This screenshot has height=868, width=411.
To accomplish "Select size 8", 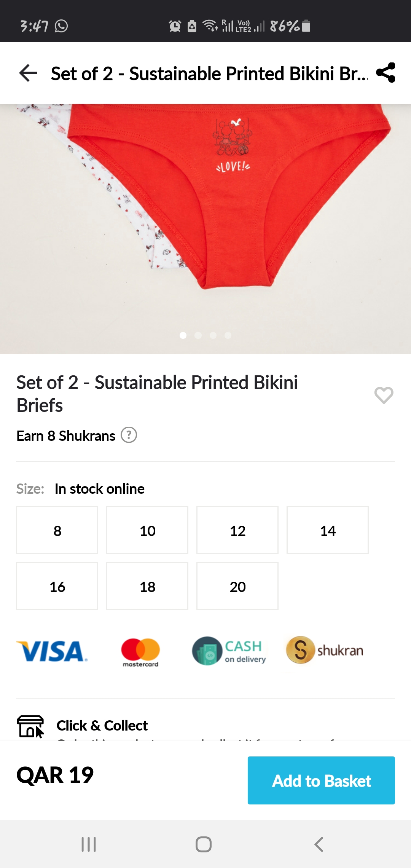I will click(x=57, y=530).
